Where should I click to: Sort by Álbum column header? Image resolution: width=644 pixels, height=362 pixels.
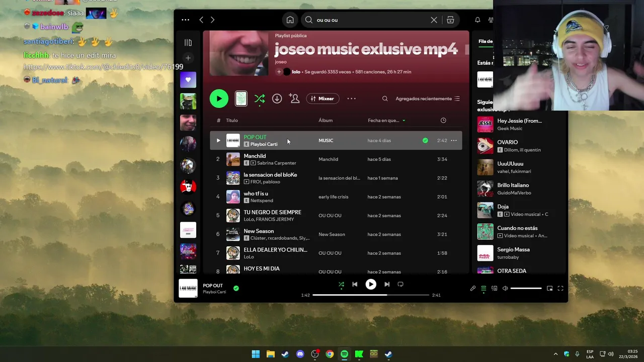(x=326, y=120)
